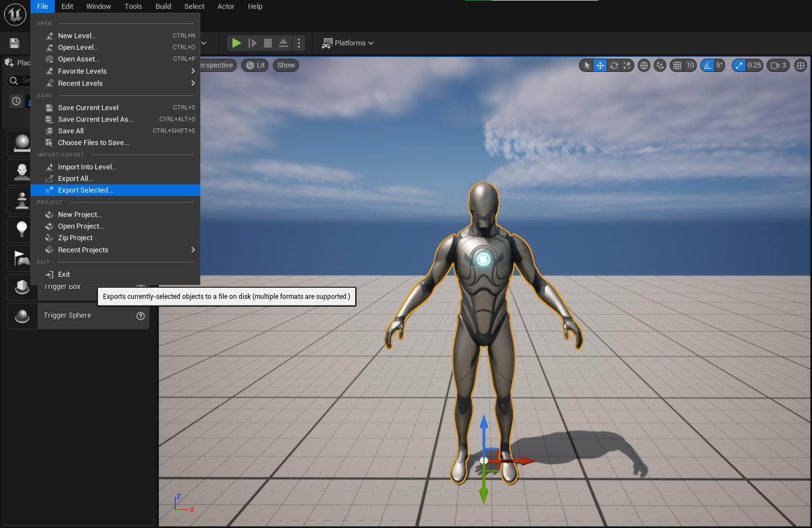Click the world coordinate system globe icon
The height and width of the screenshot is (528, 812).
(x=644, y=65)
